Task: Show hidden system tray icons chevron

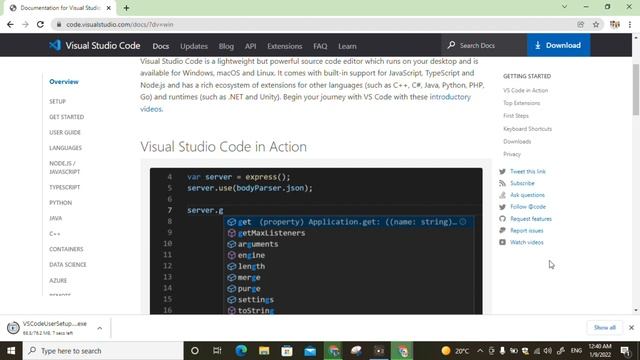Action: pyautogui.click(x=480, y=351)
